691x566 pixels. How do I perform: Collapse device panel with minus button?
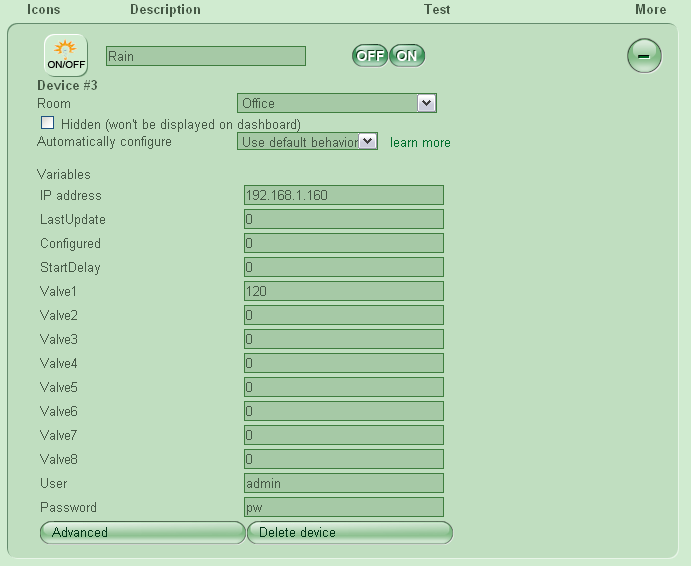pyautogui.click(x=644, y=55)
